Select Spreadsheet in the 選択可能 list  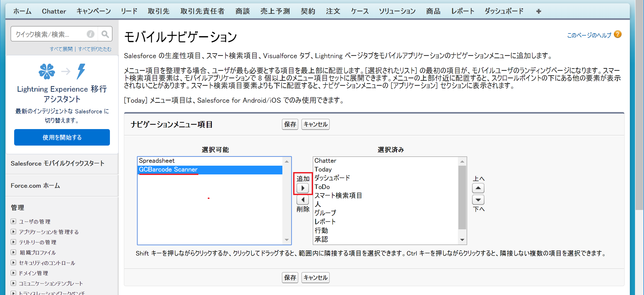click(210, 161)
